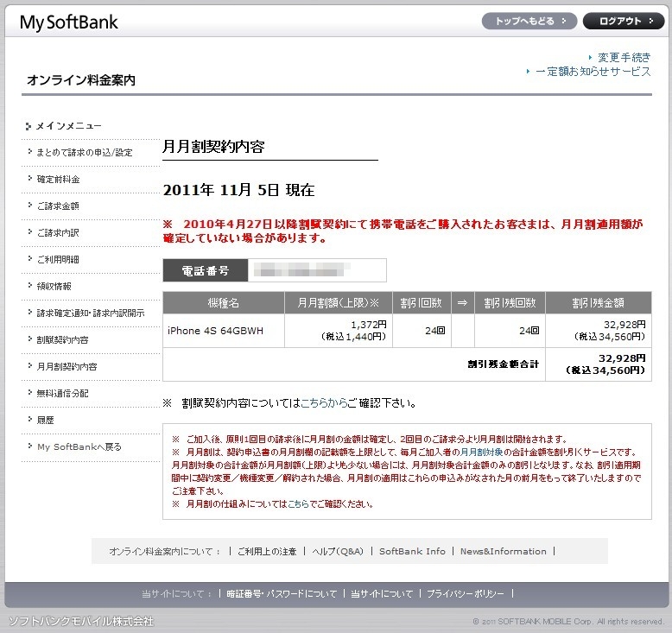
Task: Click the 2011年 11月 5日 現在 date text
Action: pyautogui.click(x=238, y=189)
